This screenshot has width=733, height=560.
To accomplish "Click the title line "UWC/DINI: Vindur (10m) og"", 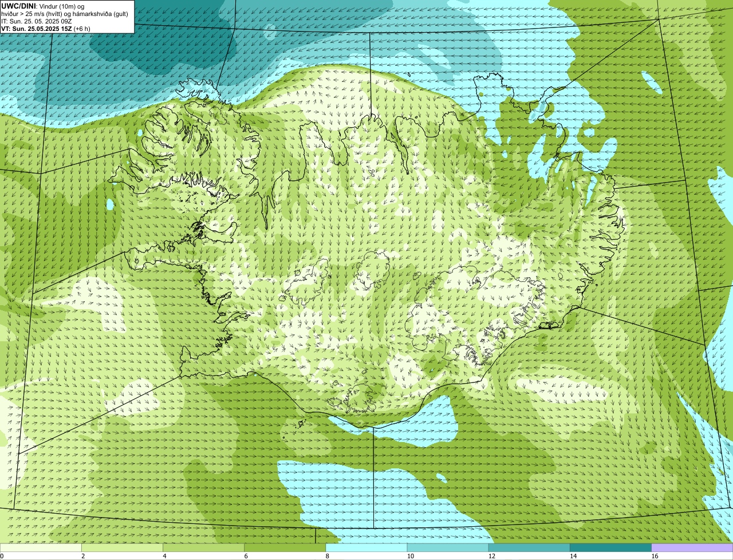I will point(42,6).
